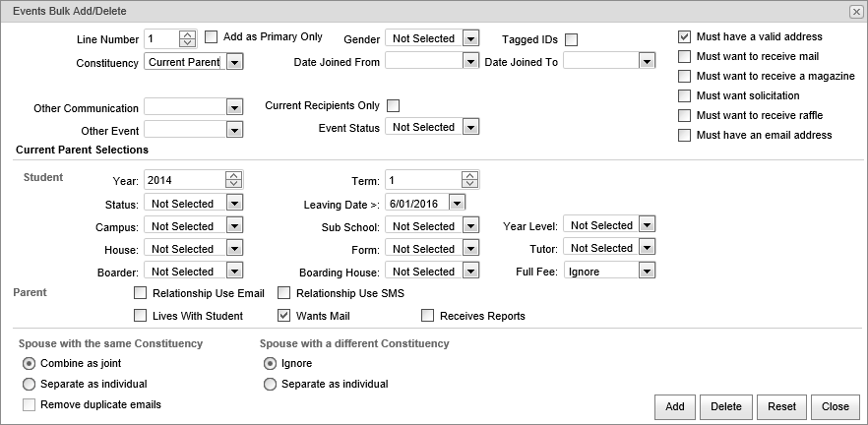Enable Remove duplicate emails
The image size is (868, 425).
coord(29,405)
